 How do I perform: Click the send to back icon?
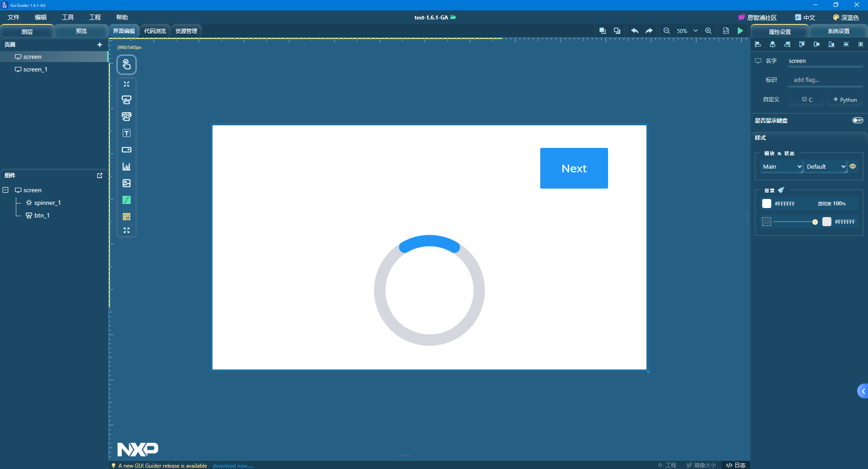tap(617, 31)
